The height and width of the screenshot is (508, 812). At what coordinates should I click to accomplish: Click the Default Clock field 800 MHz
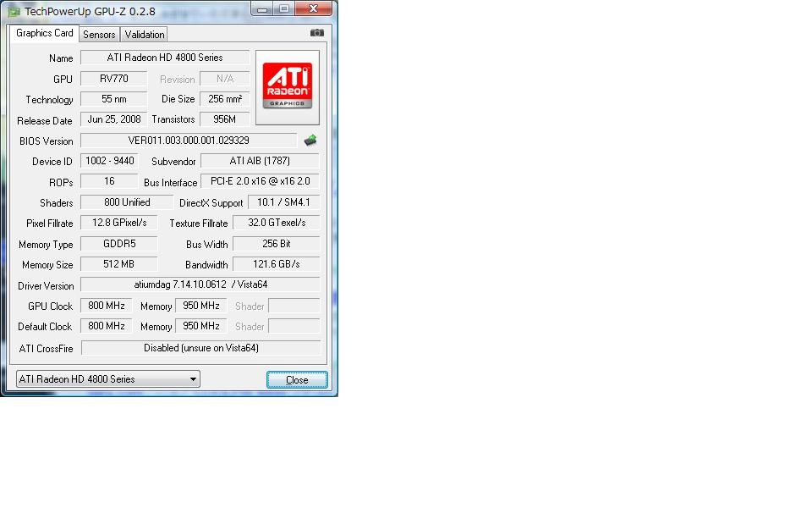(x=107, y=326)
